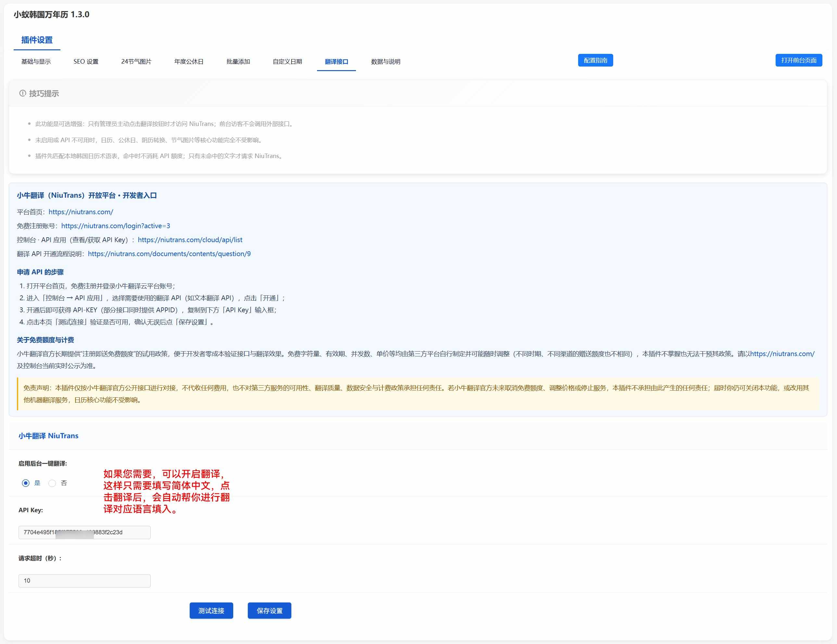The width and height of the screenshot is (837, 644).
Task: Select the 是 radio option
Action: [x=26, y=483]
